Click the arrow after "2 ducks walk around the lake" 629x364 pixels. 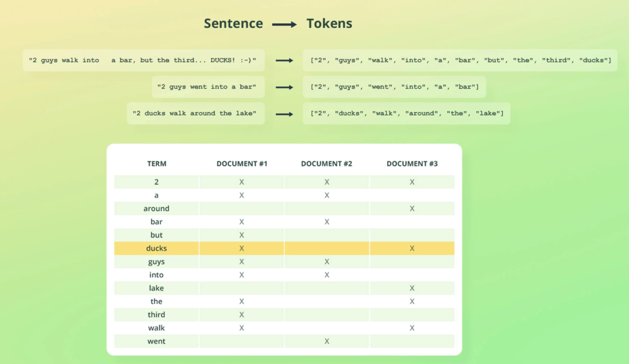(284, 114)
